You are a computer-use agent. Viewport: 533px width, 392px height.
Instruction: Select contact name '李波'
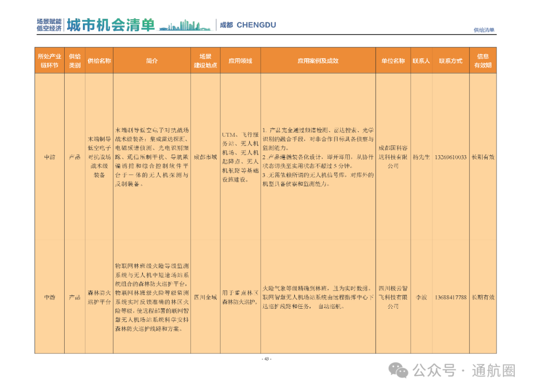click(x=421, y=297)
